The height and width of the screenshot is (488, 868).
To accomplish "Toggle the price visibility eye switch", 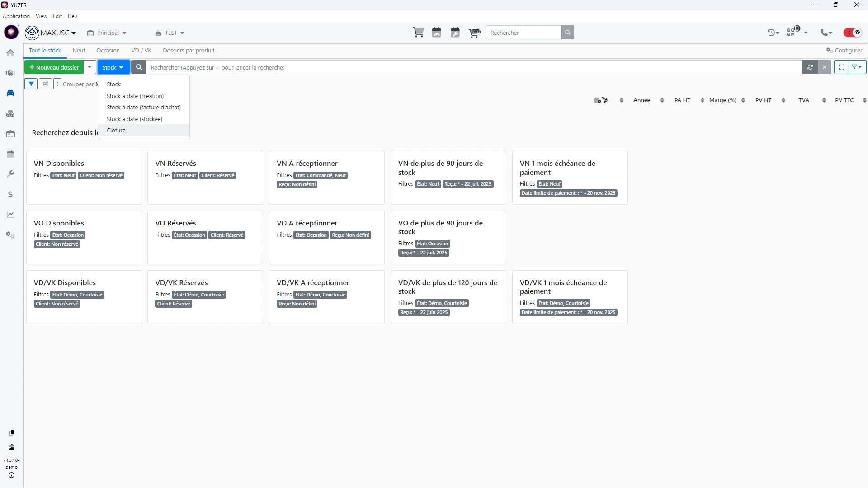I will pyautogui.click(x=853, y=33).
